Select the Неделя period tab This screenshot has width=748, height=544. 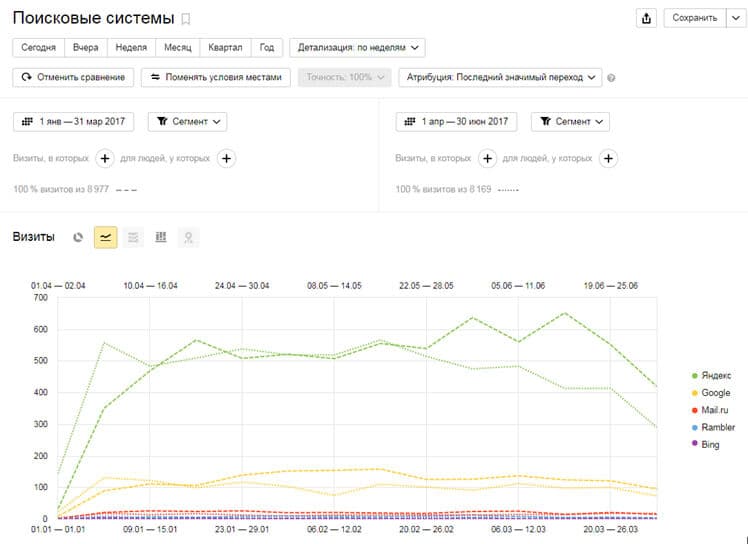(x=131, y=48)
